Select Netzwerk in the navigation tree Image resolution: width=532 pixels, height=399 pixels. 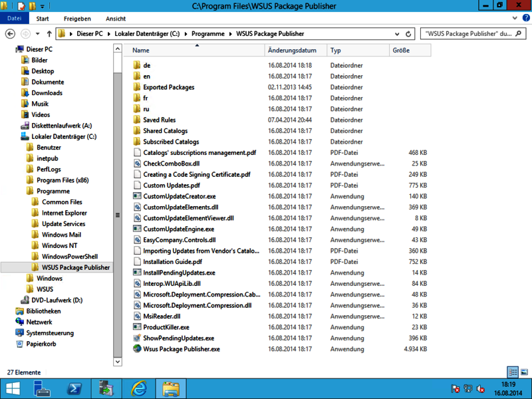(39, 322)
